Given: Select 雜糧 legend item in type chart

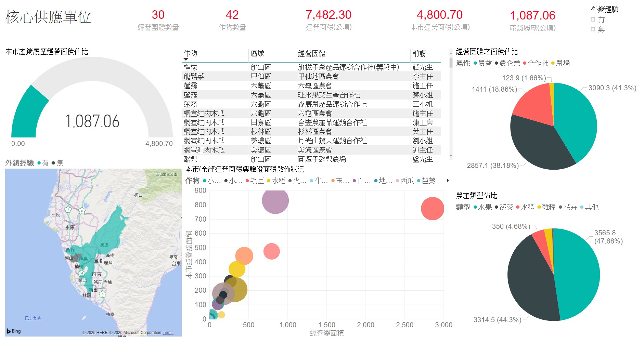Looking at the screenshot, I should coord(546,207).
